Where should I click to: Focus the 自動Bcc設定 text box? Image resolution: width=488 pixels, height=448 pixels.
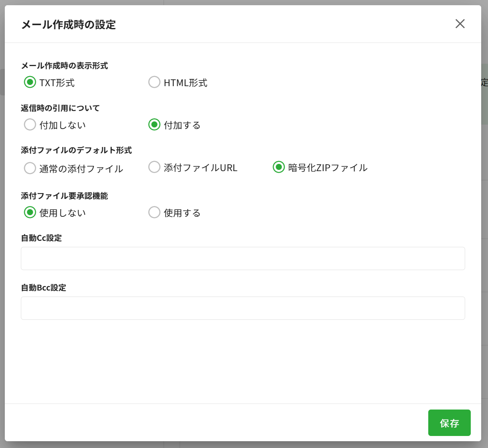pyautogui.click(x=243, y=308)
